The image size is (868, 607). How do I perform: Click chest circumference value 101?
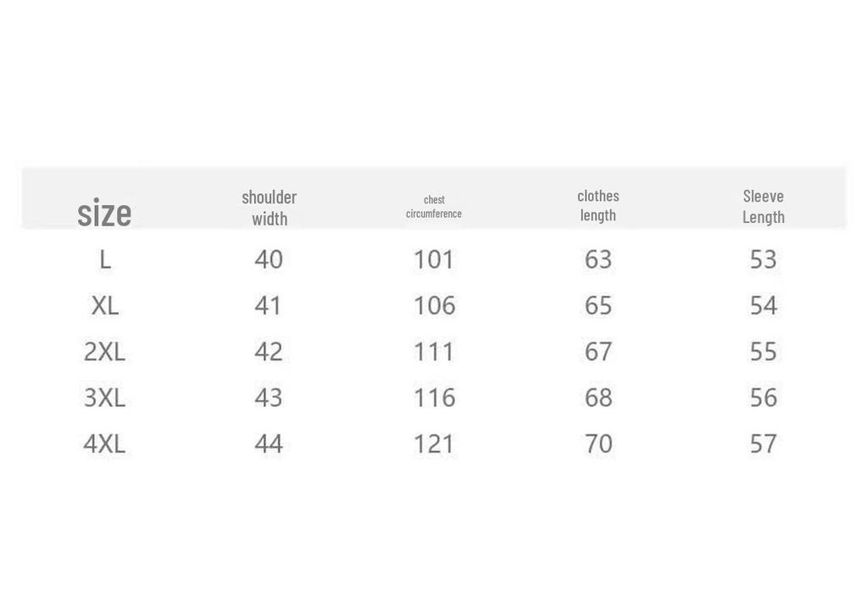tap(433, 259)
